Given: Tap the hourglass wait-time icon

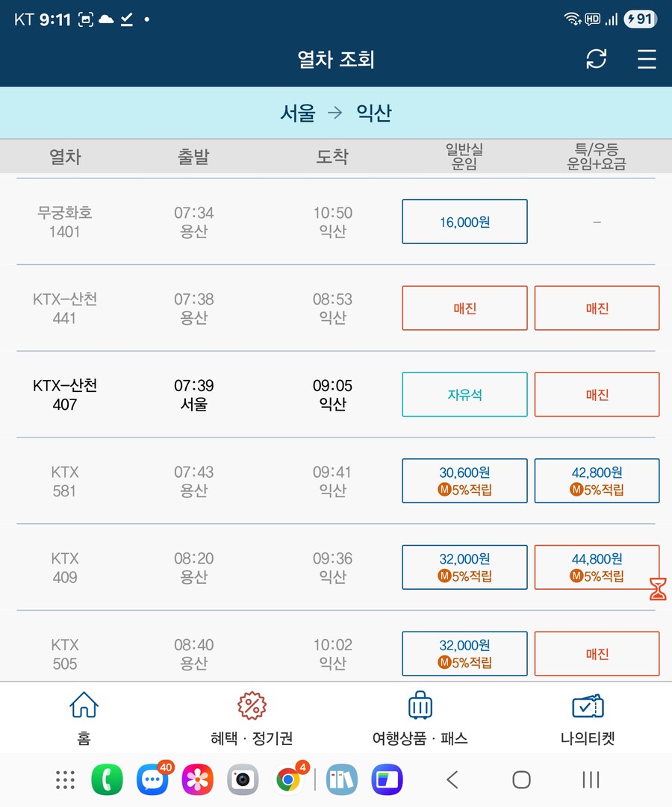Looking at the screenshot, I should tap(658, 589).
